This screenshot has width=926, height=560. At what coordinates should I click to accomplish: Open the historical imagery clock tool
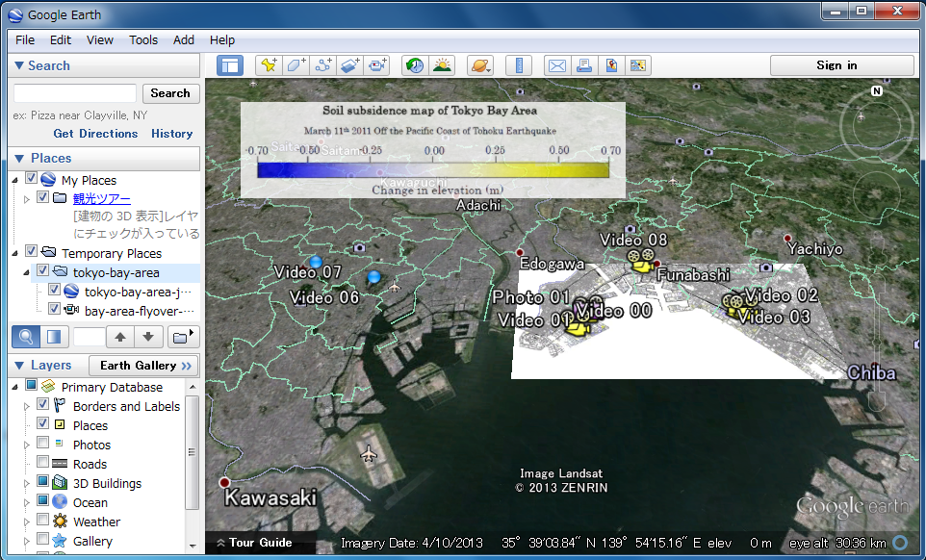[415, 65]
